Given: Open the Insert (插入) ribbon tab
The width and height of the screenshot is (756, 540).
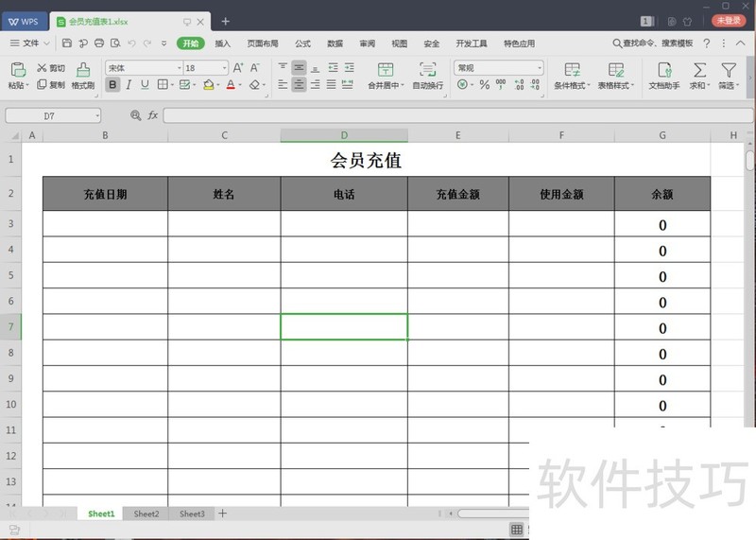Looking at the screenshot, I should pyautogui.click(x=222, y=44).
